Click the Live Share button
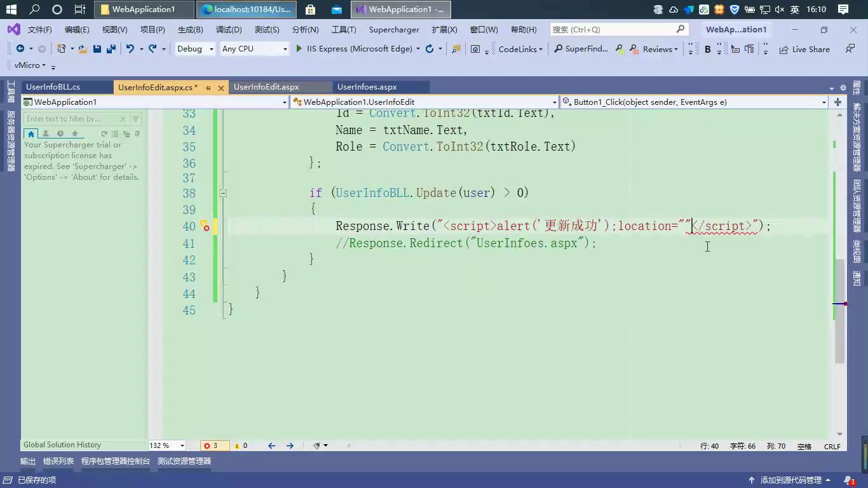 (804, 49)
